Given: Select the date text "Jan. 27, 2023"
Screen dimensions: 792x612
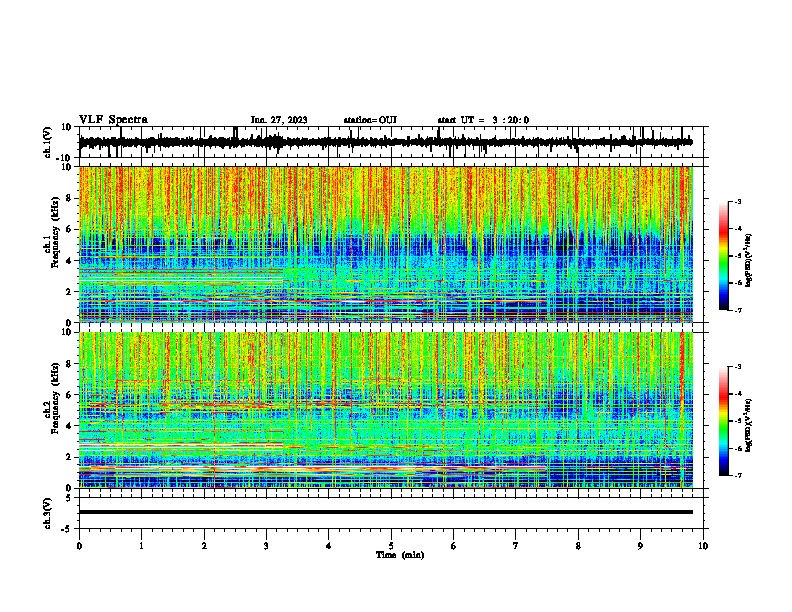Looking at the screenshot, I should (279, 120).
